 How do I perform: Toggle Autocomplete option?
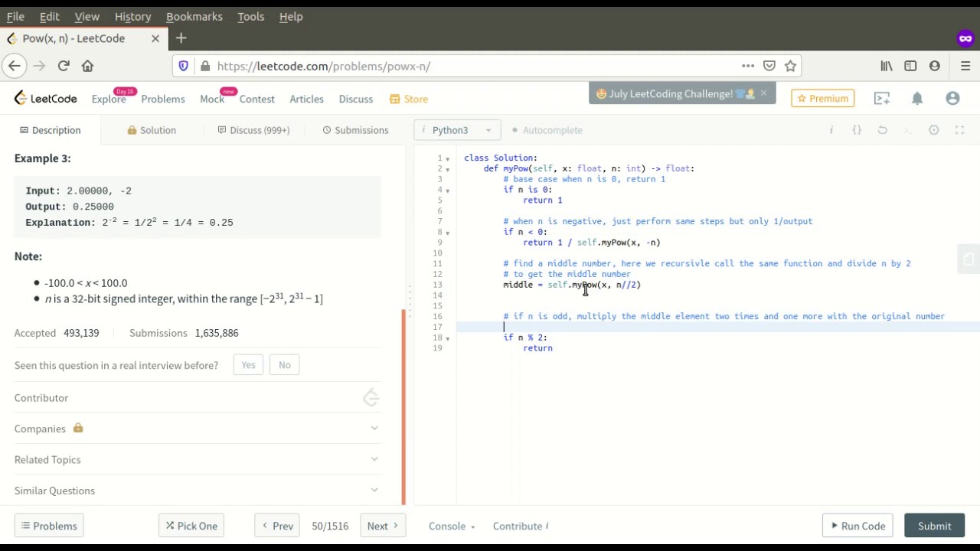(x=547, y=130)
